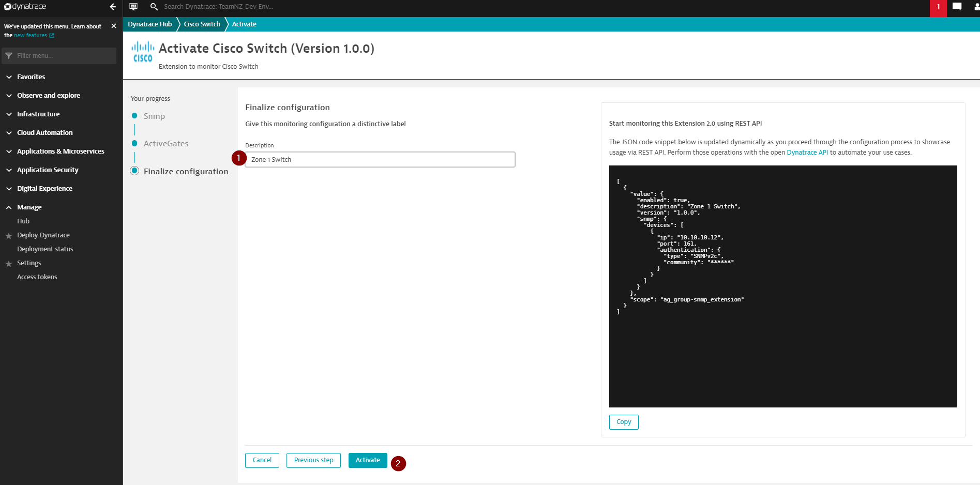Collapse the side menu with the back arrow
The height and width of the screenshot is (485, 980).
click(x=113, y=7)
